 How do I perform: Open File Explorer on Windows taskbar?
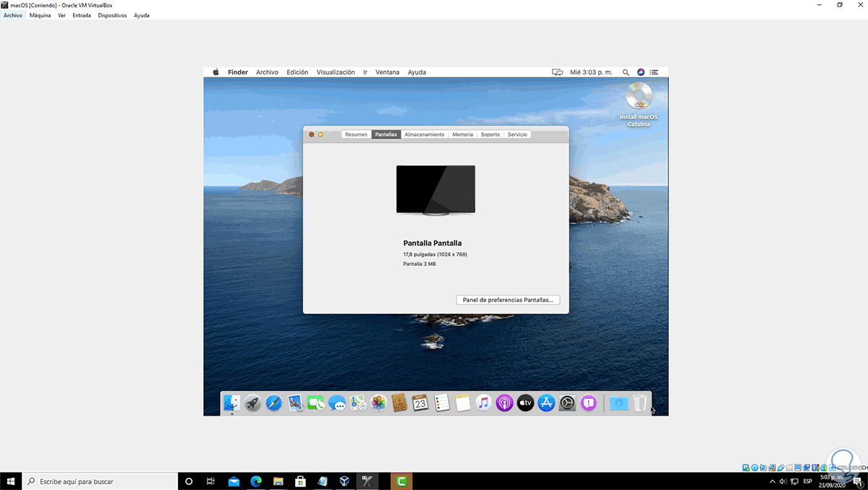coord(278,481)
